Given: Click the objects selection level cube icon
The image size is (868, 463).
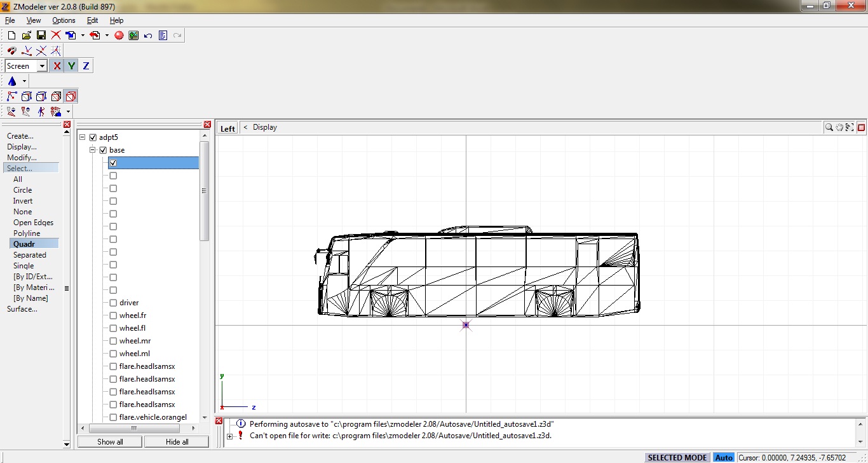Looking at the screenshot, I should click(x=70, y=95).
